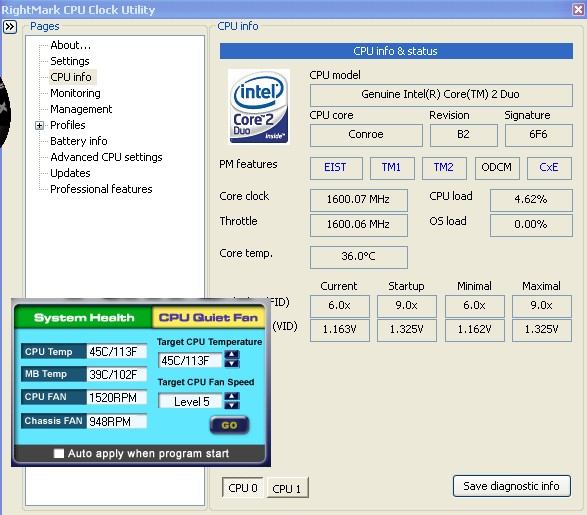Click the TM1 PM feature box
The image size is (587, 515).
pyautogui.click(x=392, y=168)
